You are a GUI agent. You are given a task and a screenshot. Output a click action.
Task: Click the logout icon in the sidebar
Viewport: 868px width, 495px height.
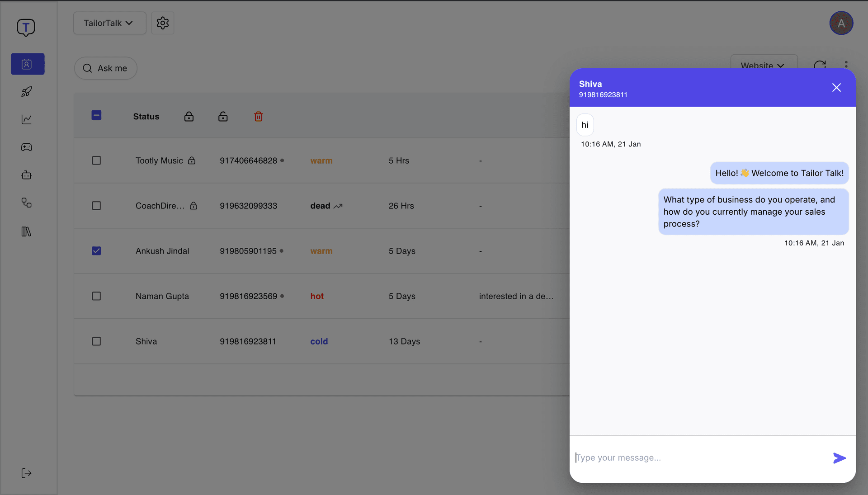click(x=27, y=473)
